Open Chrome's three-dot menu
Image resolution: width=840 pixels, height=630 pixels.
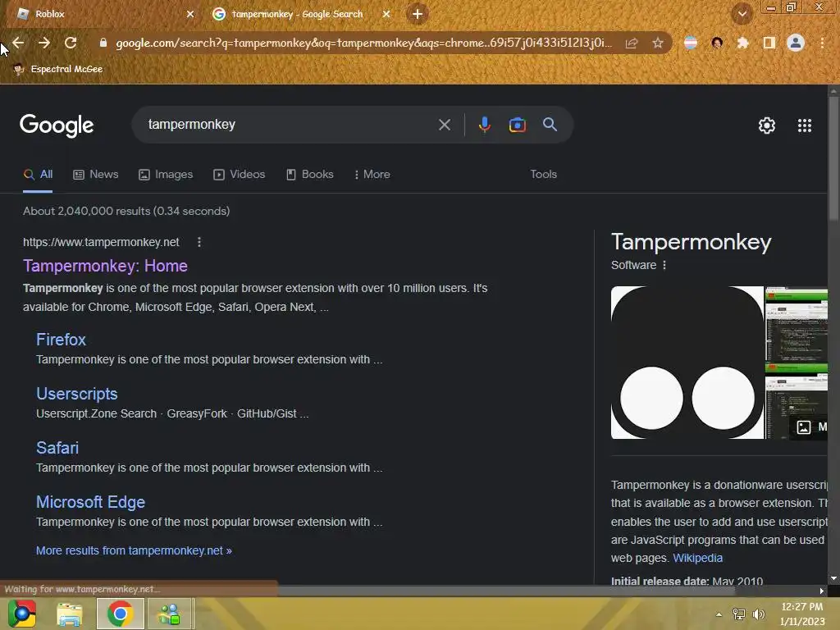(x=822, y=43)
